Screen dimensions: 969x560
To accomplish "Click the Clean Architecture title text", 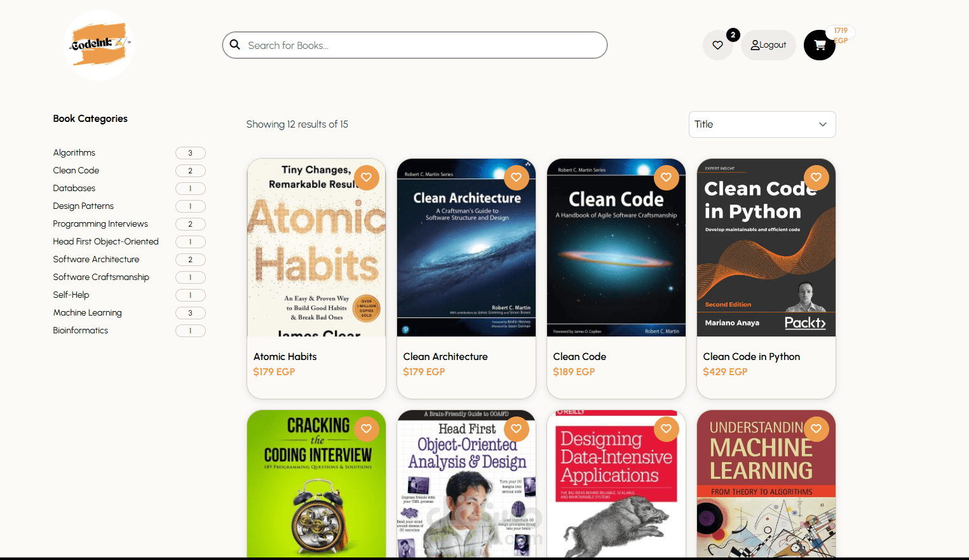I will [x=445, y=357].
